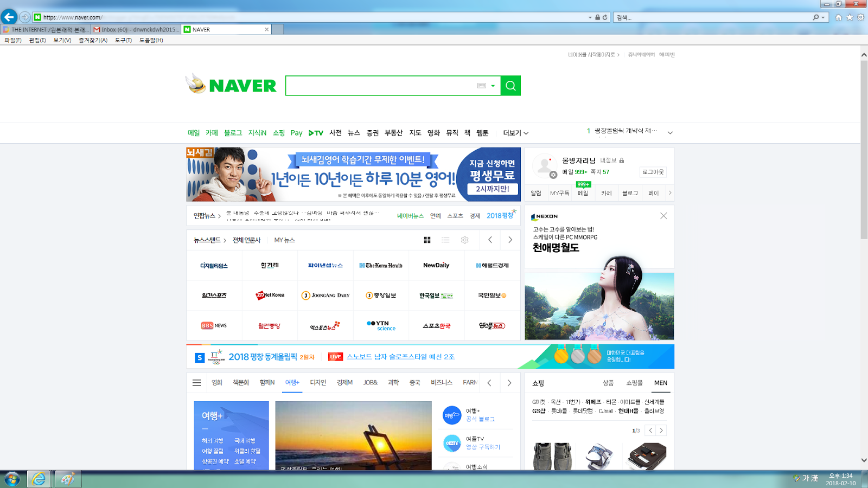This screenshot has height=488, width=868.
Task: Open the 메일 service link
Action: (194, 133)
